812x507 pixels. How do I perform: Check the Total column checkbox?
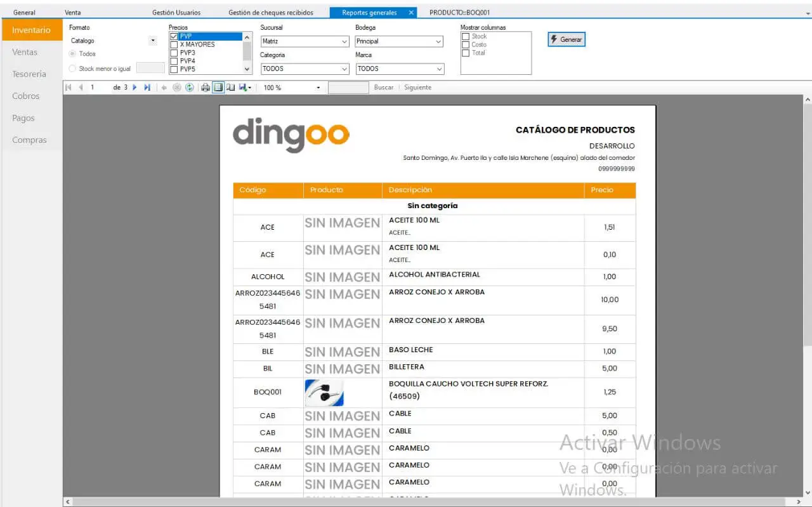tap(466, 53)
